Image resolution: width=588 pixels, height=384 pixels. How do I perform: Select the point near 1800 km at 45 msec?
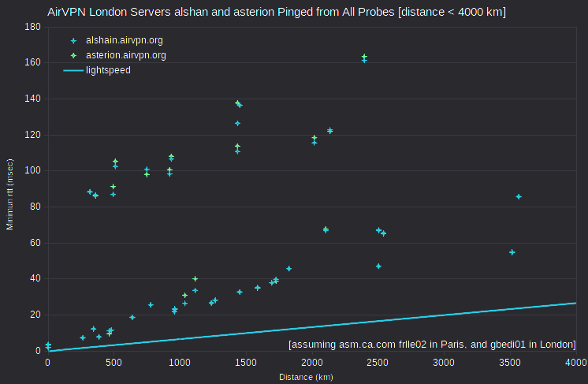[x=288, y=269]
